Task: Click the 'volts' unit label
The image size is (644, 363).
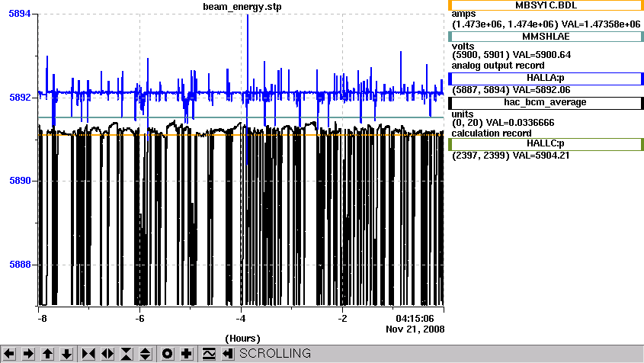Action: coord(463,46)
